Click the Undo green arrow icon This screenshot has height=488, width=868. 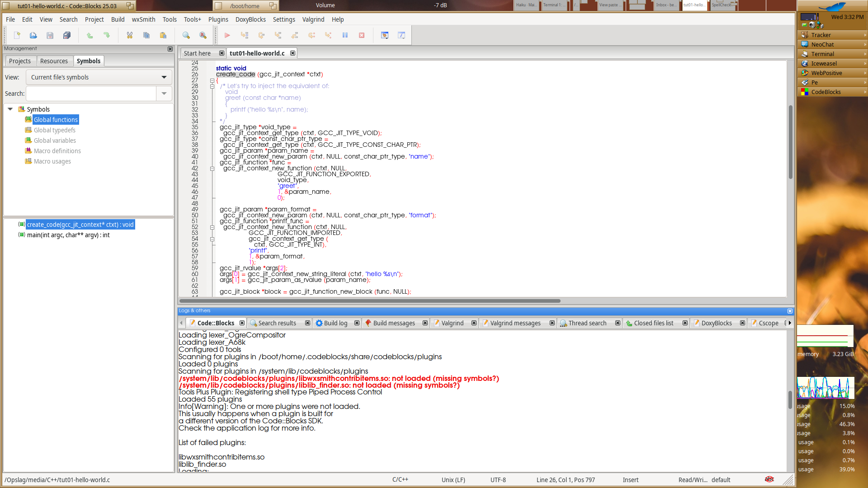pyautogui.click(x=90, y=35)
